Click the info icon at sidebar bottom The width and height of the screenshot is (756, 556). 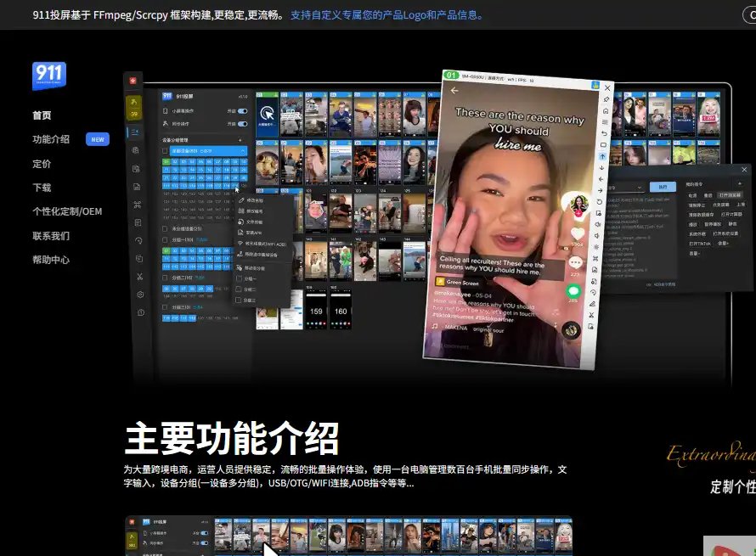(x=141, y=312)
